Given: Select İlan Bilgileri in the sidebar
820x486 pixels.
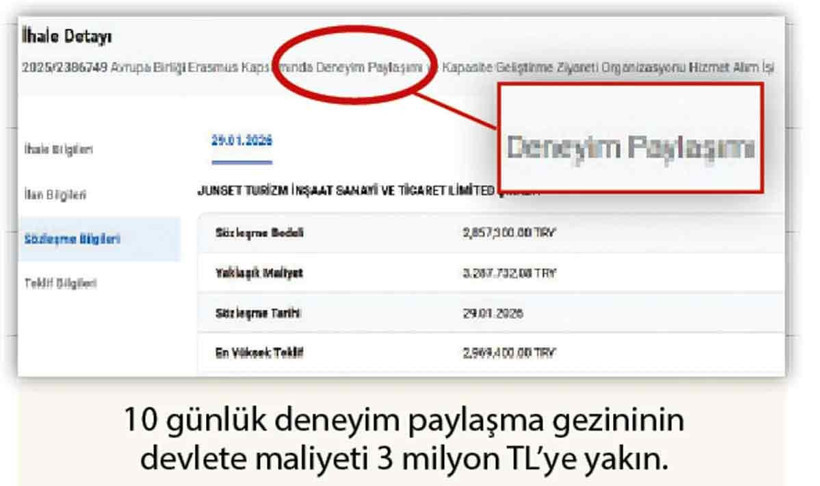Looking at the screenshot, I should [55, 195].
